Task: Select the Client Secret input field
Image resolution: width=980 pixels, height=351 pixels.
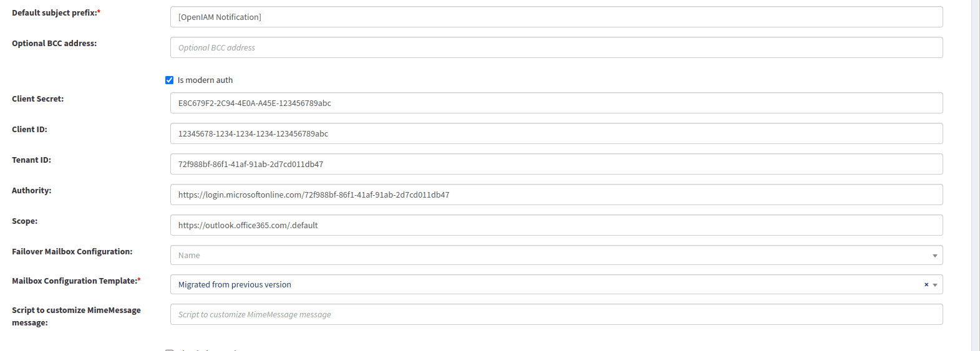Action: [x=556, y=103]
